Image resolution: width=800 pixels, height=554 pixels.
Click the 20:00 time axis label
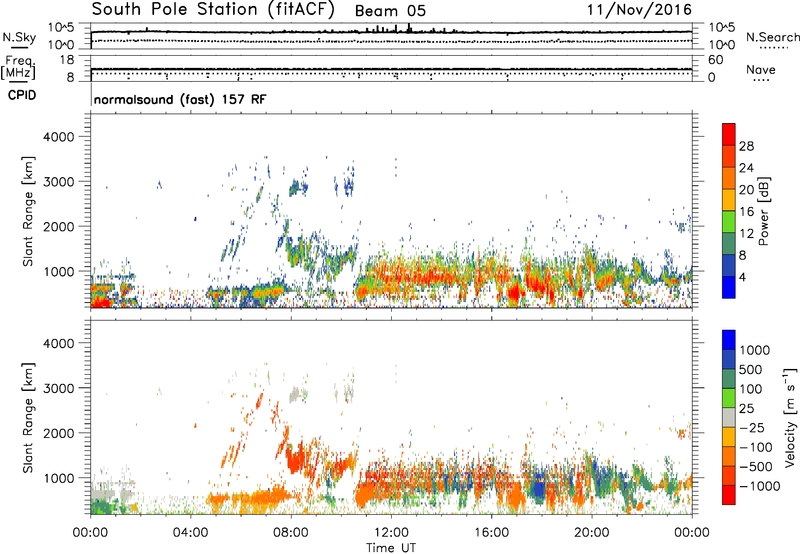coord(592,533)
